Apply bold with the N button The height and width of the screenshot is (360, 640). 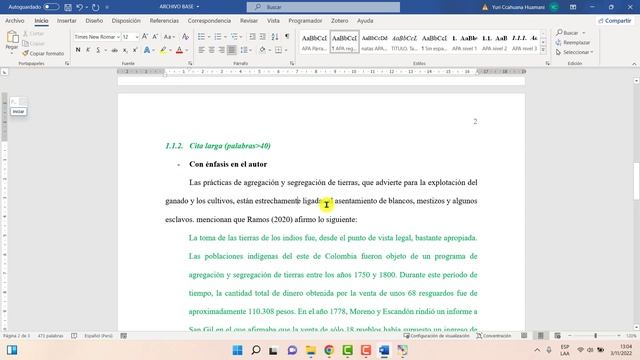tap(78, 50)
